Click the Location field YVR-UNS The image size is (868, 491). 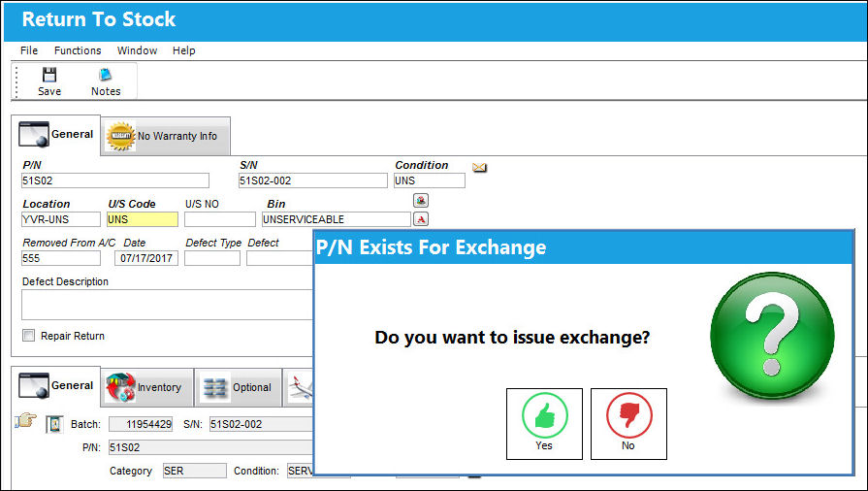pyautogui.click(x=61, y=219)
